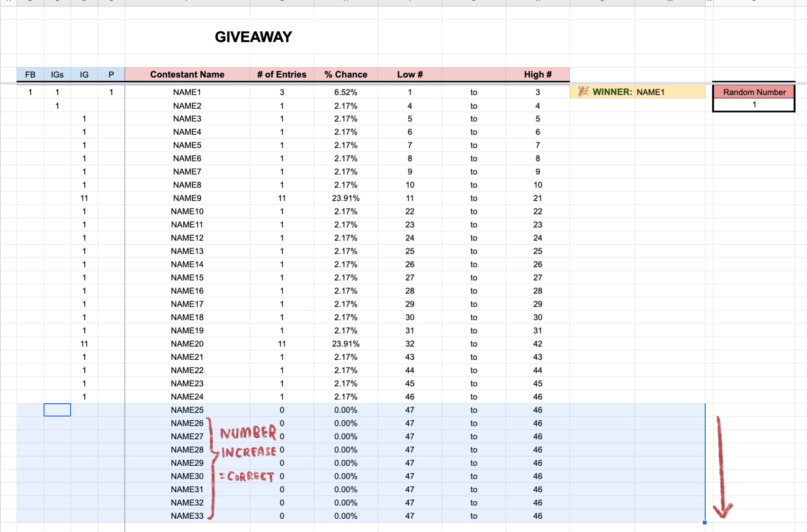Click the FB column cell with 1 in NAME1 row
Image resolution: width=807 pixels, height=532 pixels.
pyautogui.click(x=30, y=92)
